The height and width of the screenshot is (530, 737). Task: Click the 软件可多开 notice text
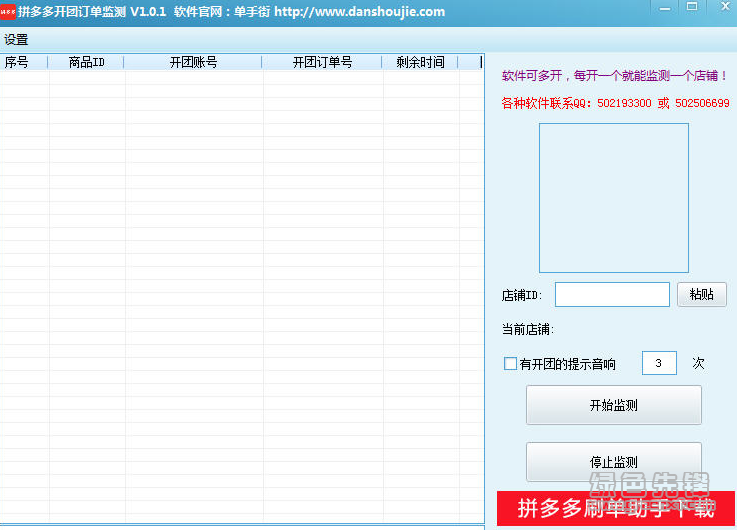pos(614,76)
